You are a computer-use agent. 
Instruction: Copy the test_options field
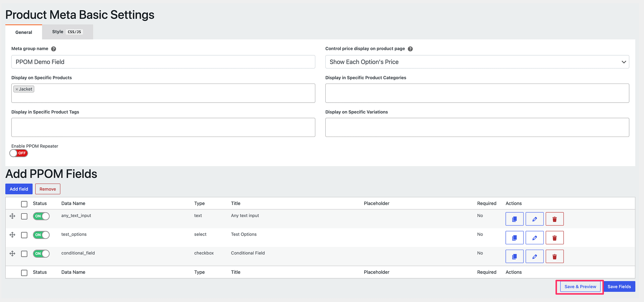514,238
